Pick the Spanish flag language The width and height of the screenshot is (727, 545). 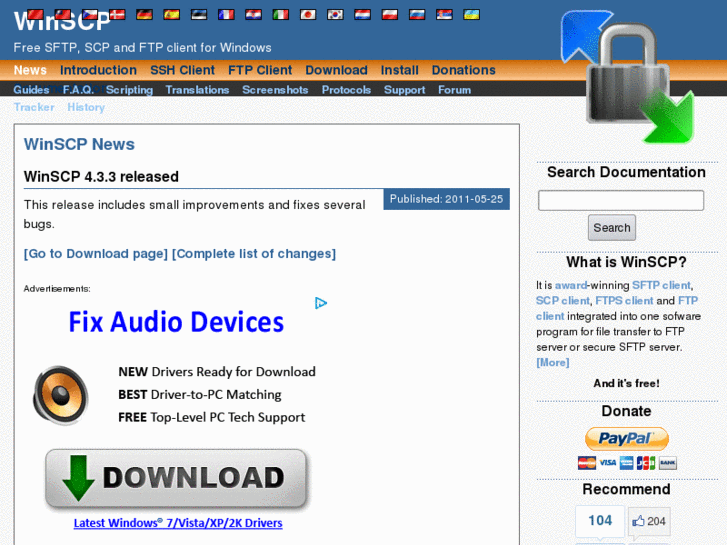click(x=172, y=15)
